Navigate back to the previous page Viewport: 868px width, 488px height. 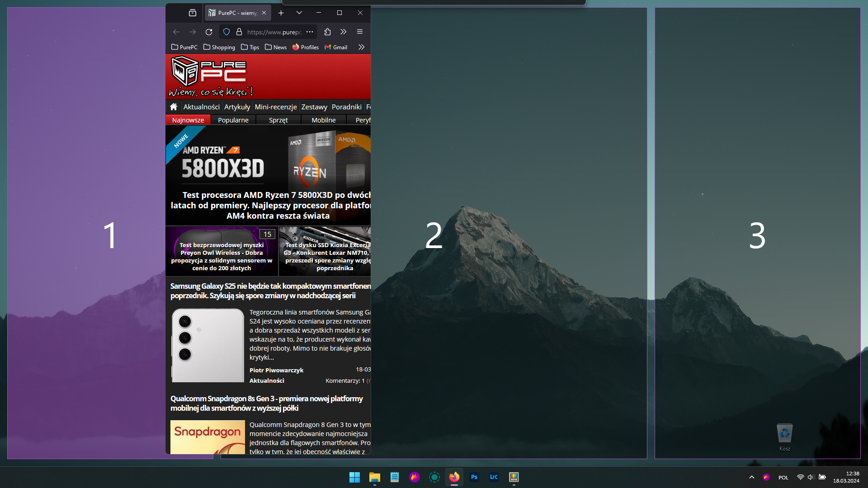tap(176, 32)
